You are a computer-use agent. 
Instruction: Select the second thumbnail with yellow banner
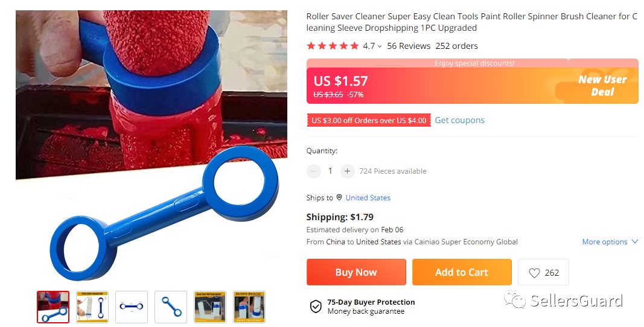[92, 307]
